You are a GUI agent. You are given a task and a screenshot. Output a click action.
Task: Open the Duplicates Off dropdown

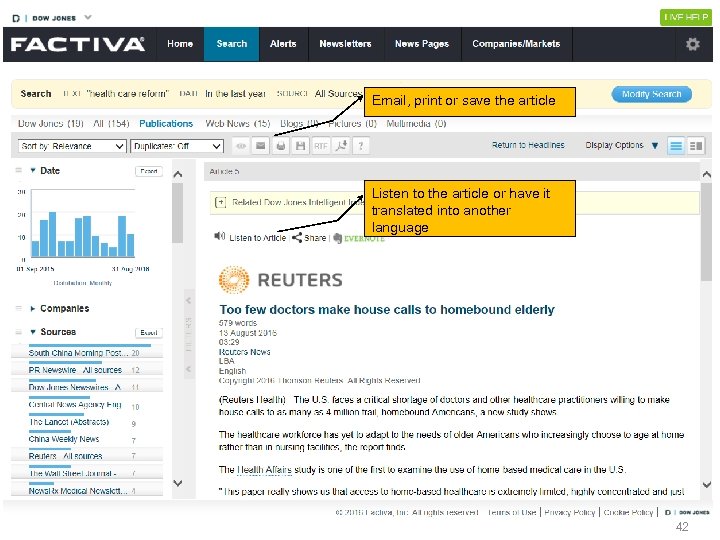[177, 146]
